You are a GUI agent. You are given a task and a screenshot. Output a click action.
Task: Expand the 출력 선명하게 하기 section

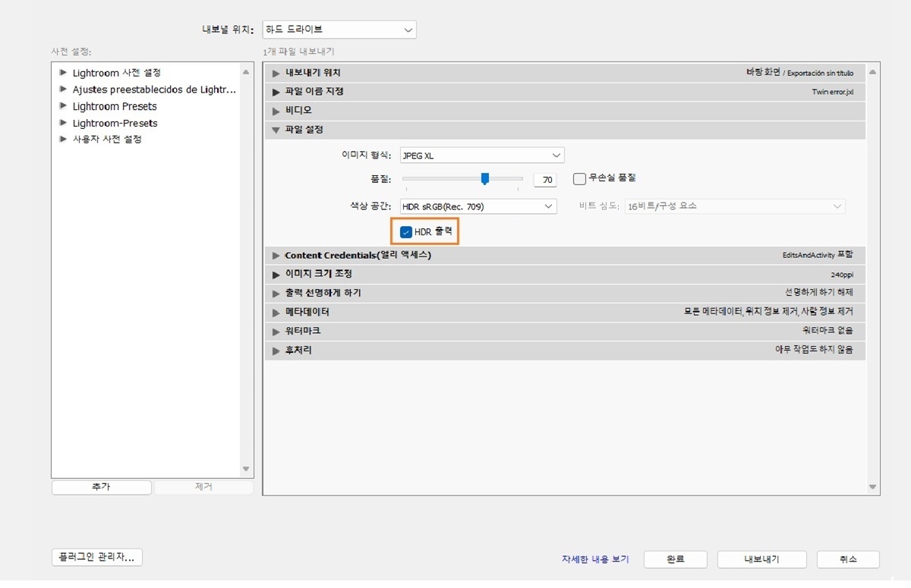coord(276,293)
